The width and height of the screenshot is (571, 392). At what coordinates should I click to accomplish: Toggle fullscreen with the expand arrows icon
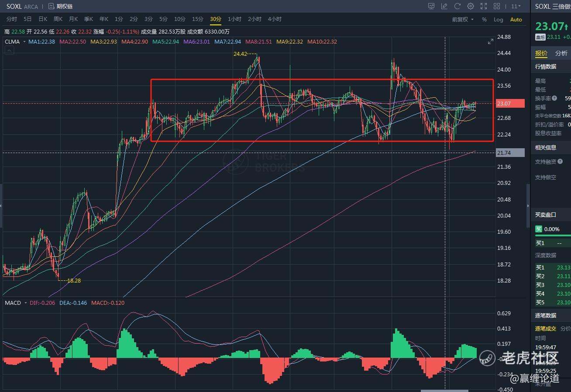[484, 7]
